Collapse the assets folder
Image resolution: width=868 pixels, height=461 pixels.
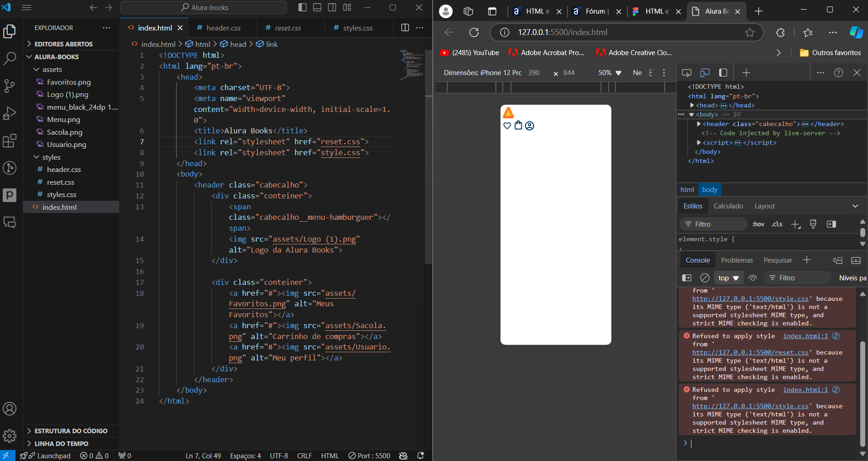click(52, 70)
